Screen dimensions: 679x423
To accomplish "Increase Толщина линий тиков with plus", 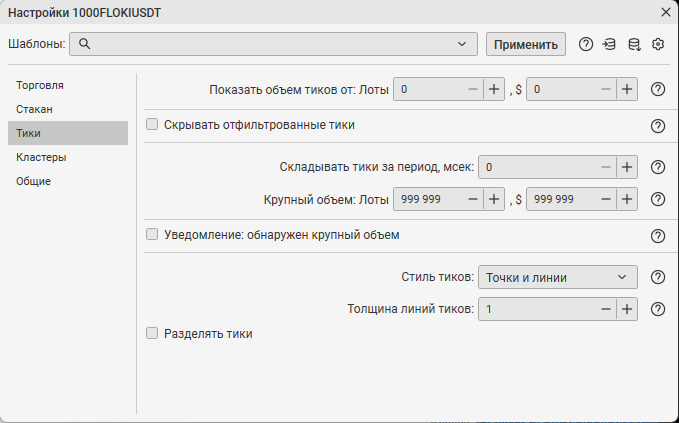I will [x=627, y=309].
